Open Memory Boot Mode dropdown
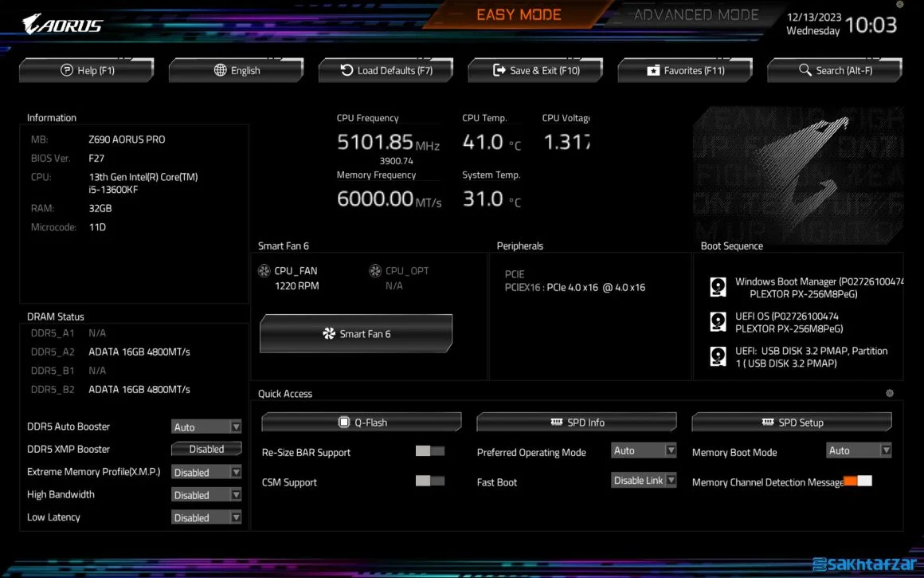 pos(859,450)
